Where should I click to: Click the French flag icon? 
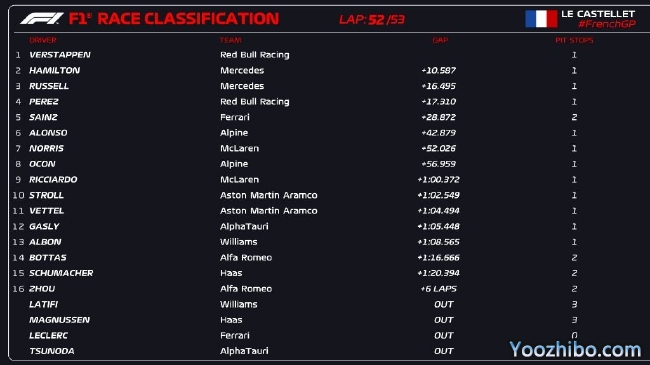541,19
